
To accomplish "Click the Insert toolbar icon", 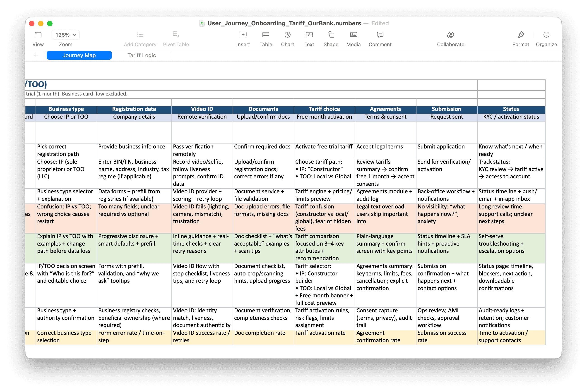I will pyautogui.click(x=243, y=35).
